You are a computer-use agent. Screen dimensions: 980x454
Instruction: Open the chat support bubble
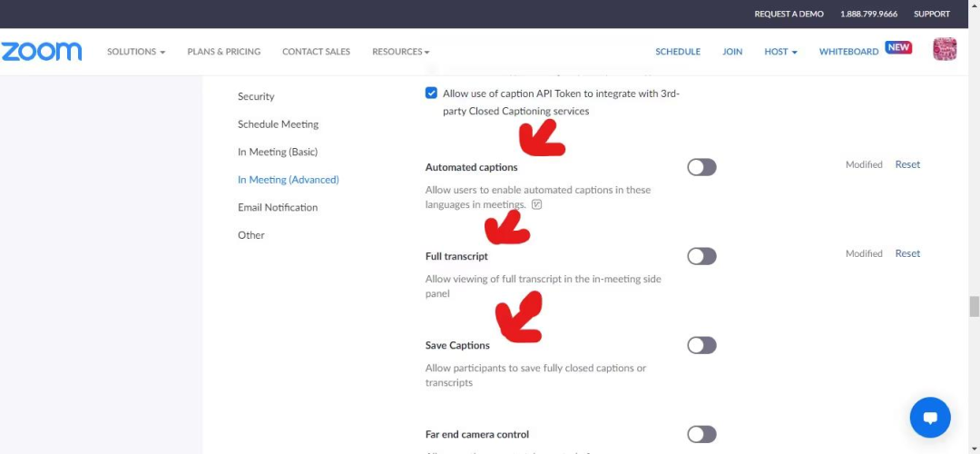[x=930, y=417]
